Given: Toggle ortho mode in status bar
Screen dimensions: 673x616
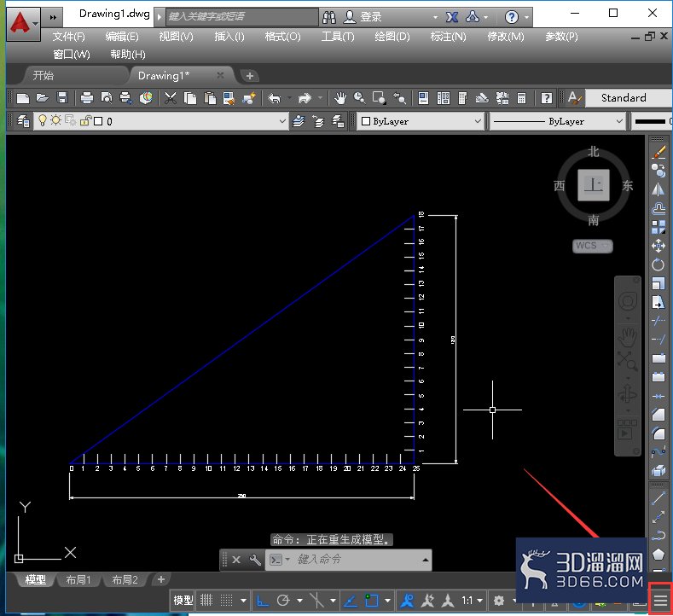Looking at the screenshot, I should click(x=262, y=600).
